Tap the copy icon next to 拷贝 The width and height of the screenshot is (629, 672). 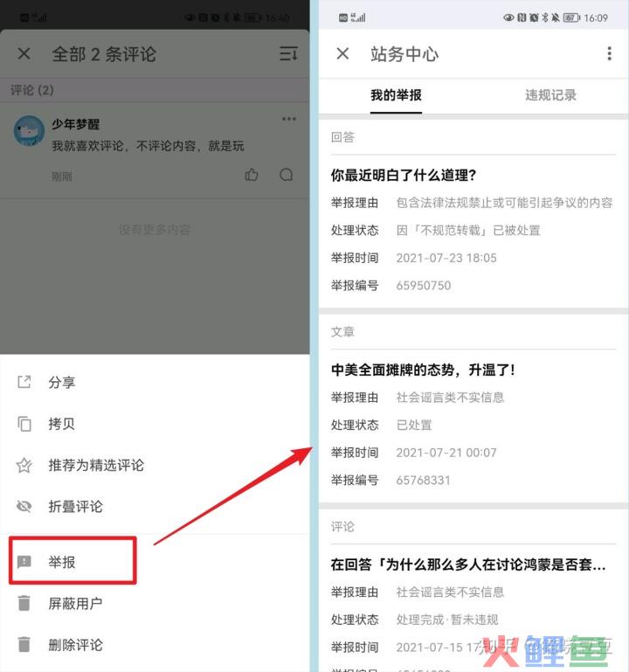pyautogui.click(x=24, y=424)
